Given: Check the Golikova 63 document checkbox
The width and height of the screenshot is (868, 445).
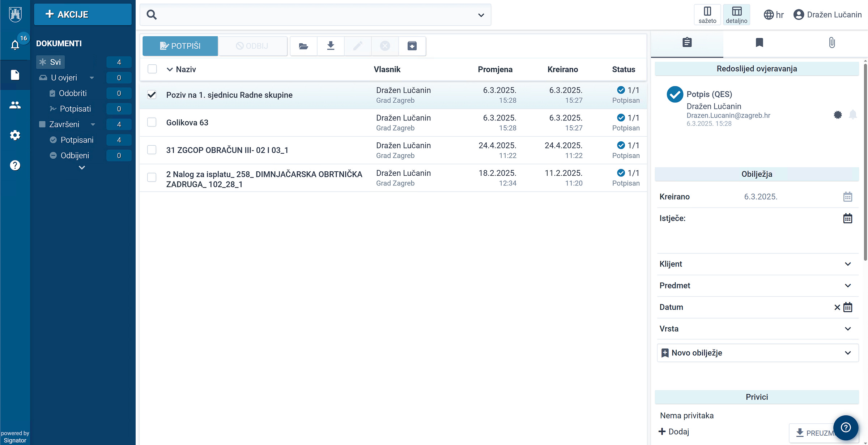Looking at the screenshot, I should (152, 122).
